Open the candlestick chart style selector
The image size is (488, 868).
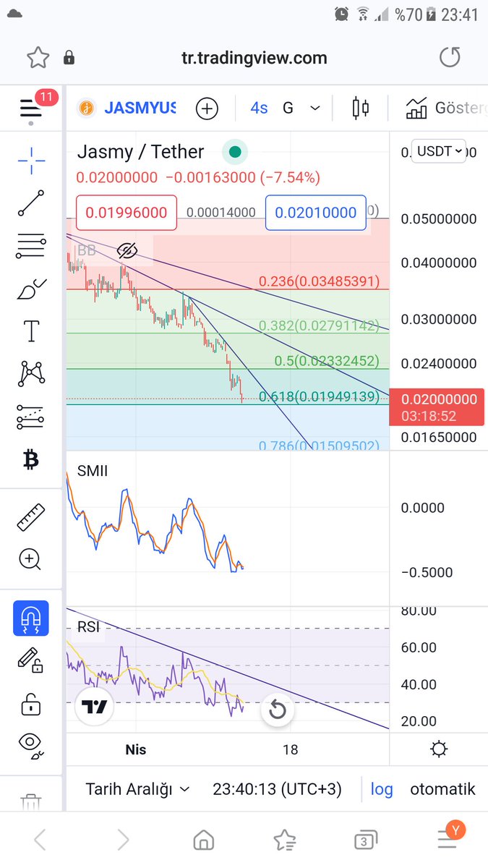click(x=360, y=109)
